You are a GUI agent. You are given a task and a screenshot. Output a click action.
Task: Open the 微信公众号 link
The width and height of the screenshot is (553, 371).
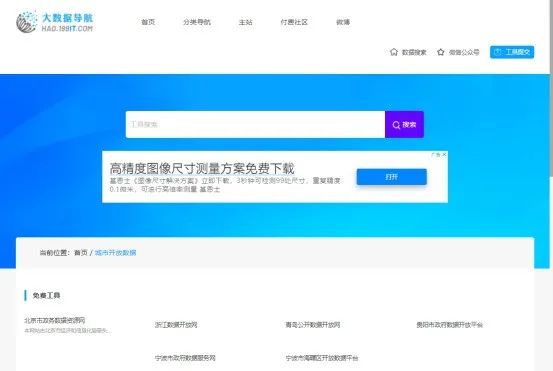(464, 53)
